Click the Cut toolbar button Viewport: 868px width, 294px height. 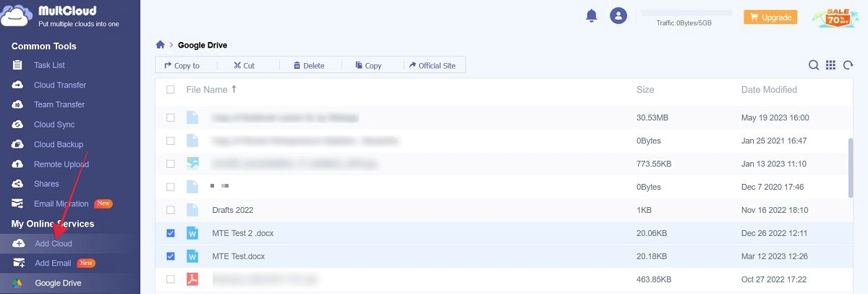pos(244,65)
